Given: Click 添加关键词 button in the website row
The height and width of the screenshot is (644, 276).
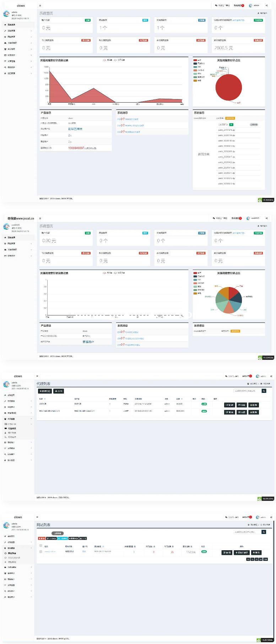Looking at the screenshot, I should click(x=242, y=553).
